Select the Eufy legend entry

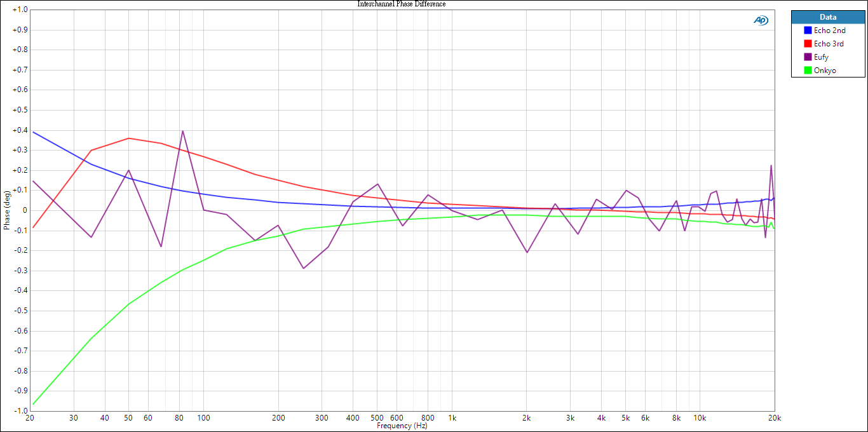point(821,57)
